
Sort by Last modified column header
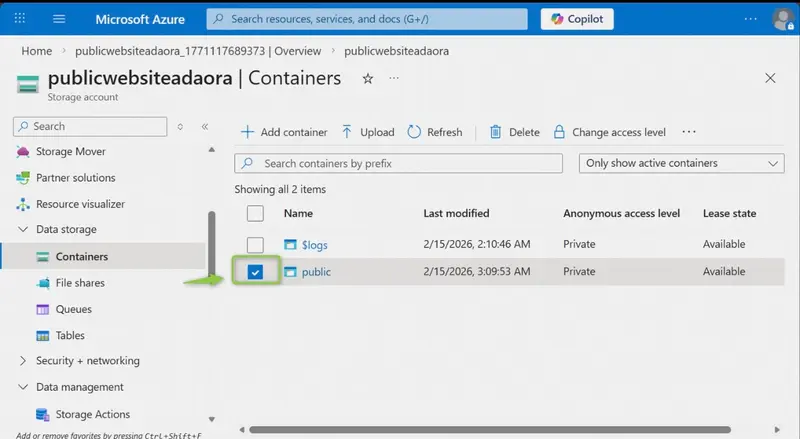point(456,213)
